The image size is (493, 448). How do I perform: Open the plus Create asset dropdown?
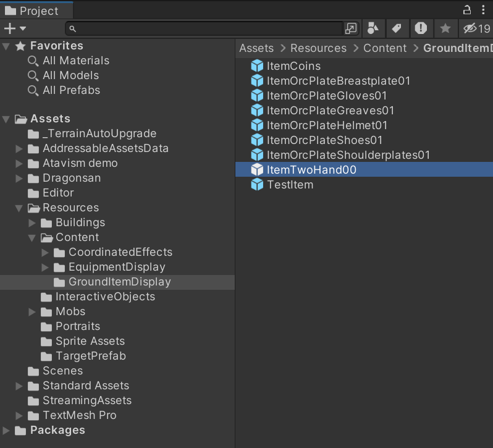pyautogui.click(x=15, y=28)
